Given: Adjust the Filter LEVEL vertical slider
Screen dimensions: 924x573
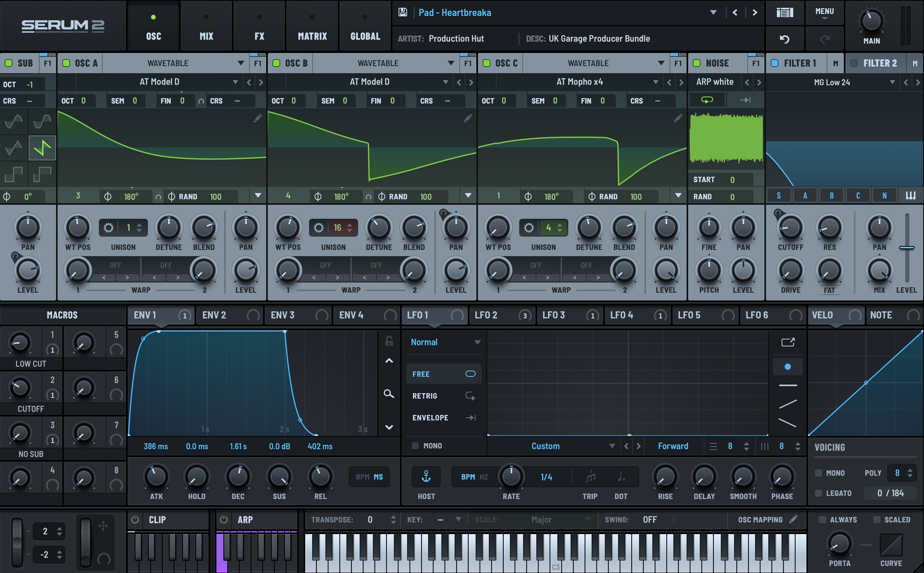Looking at the screenshot, I should [x=907, y=248].
